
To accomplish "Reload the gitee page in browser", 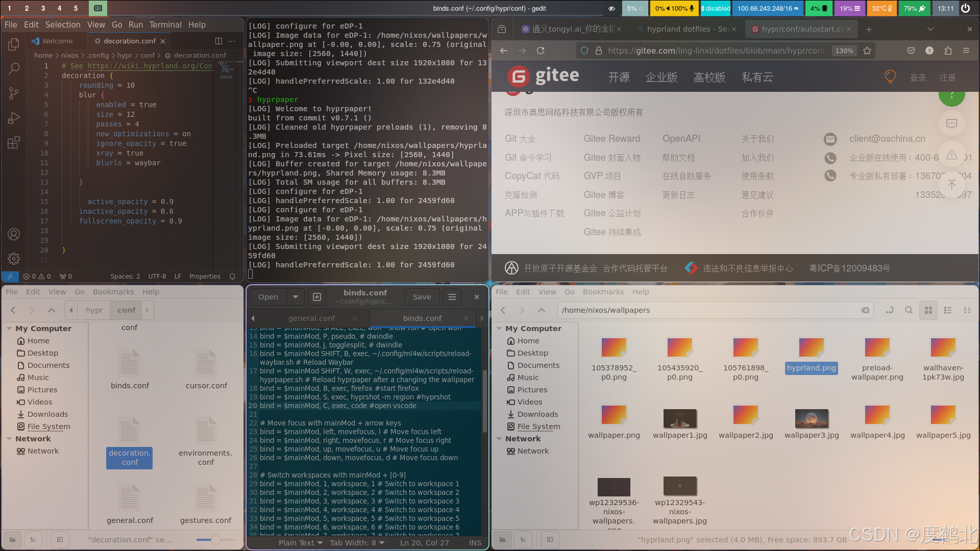I will 541,51.
